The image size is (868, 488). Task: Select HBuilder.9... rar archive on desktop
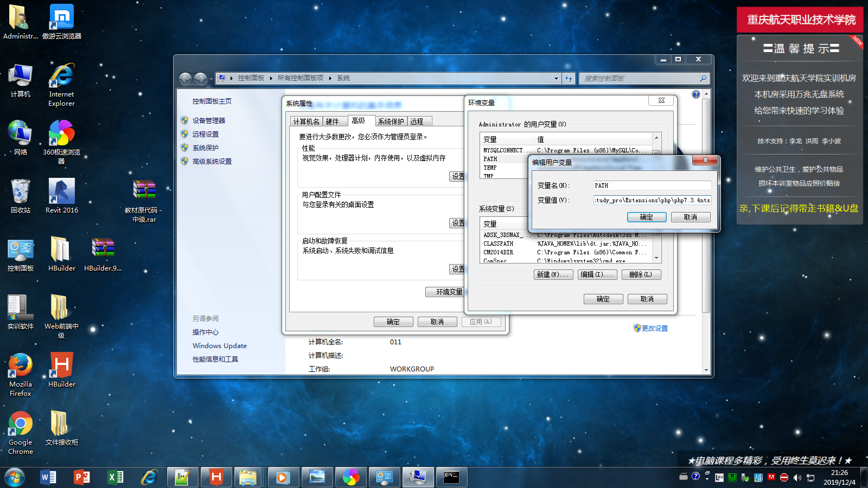coord(103,254)
